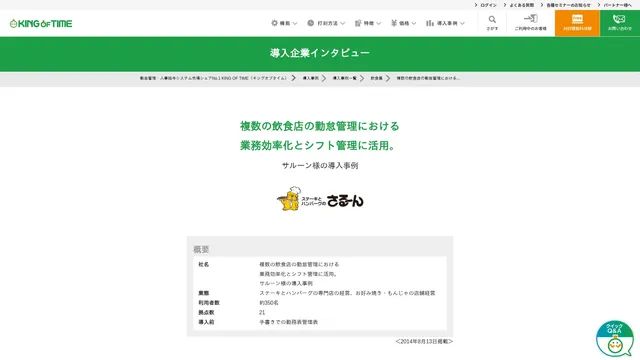The image size is (640, 360).
Task: Open the Quick Q&A chatbot icon
Action: pos(615,338)
